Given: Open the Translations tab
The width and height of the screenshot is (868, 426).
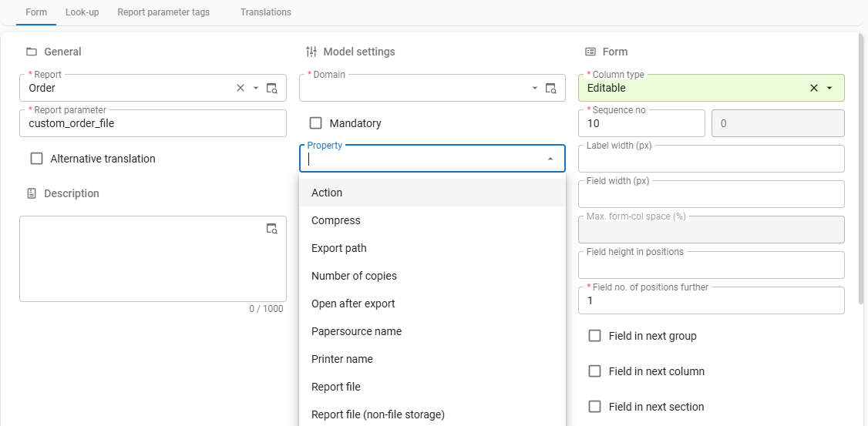Looking at the screenshot, I should click(x=266, y=12).
